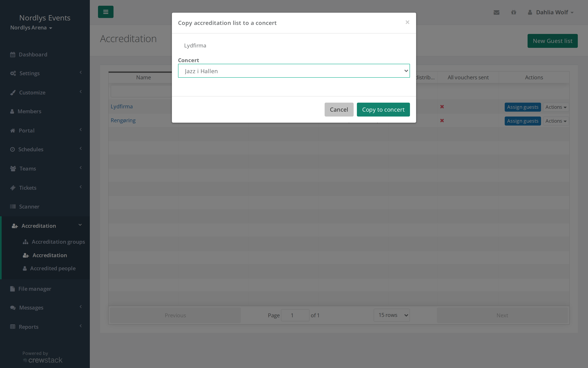Screen dimensions: 588x368
Task: Expand the Settings sidebar menu
Action: pyautogui.click(x=45, y=73)
